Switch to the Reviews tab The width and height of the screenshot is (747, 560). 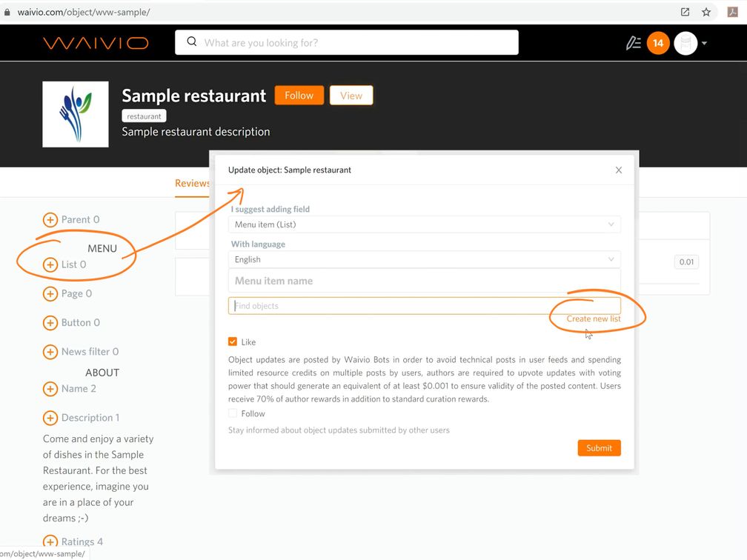[x=192, y=184]
